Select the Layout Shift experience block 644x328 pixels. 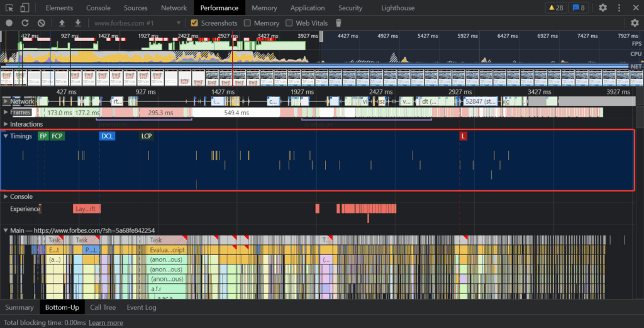[x=87, y=209]
